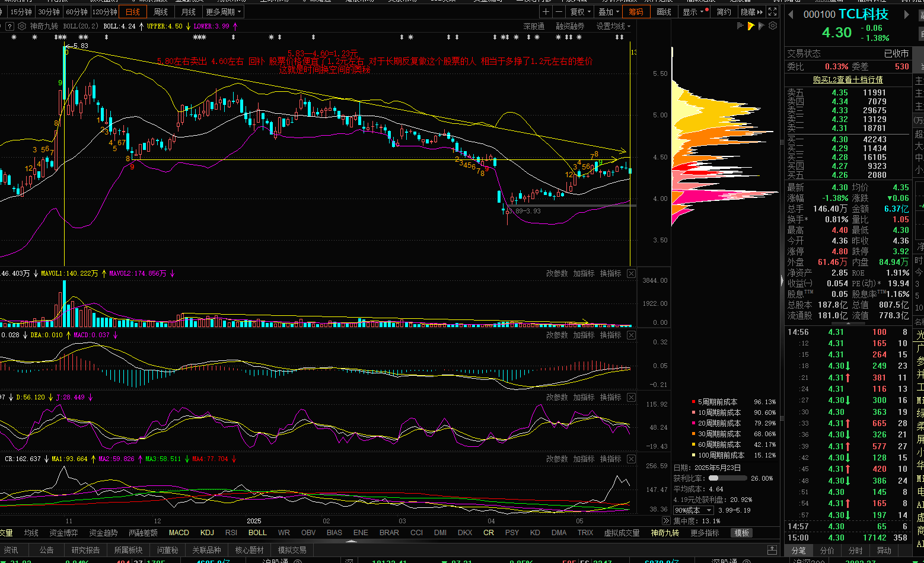This screenshot has height=563, width=924.
Task: Open the 异动 unusual moves tab
Action: (x=884, y=551)
